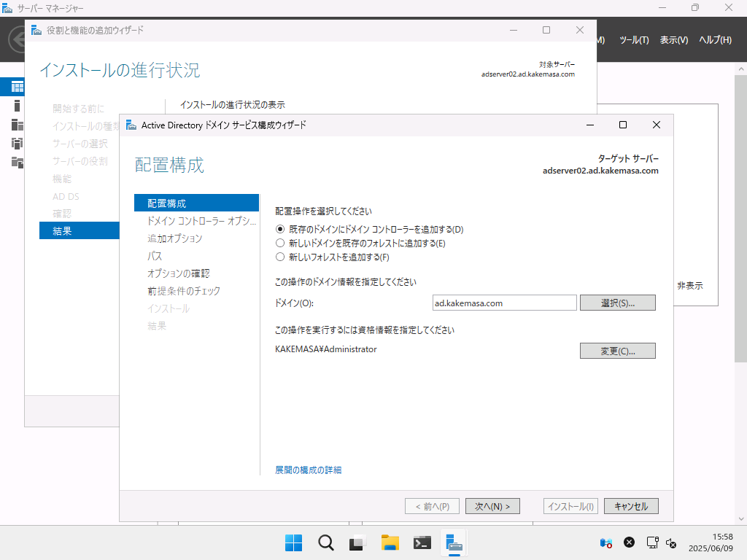The width and height of the screenshot is (747, 560).
Task: Click the 変更(C)... credentials button
Action: pos(617,351)
